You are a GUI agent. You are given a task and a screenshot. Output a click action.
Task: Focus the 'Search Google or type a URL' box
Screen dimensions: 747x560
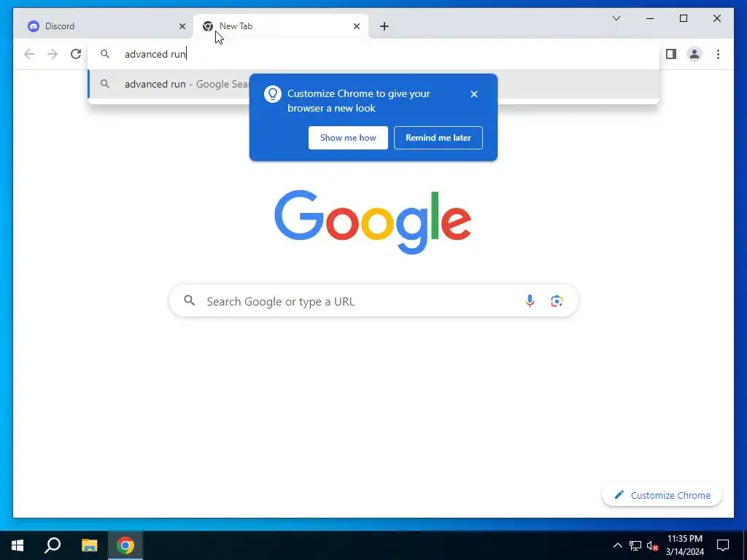coord(373,301)
